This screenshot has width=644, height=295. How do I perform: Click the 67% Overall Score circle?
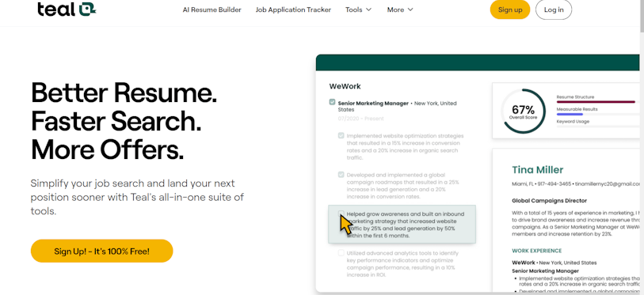[524, 112]
